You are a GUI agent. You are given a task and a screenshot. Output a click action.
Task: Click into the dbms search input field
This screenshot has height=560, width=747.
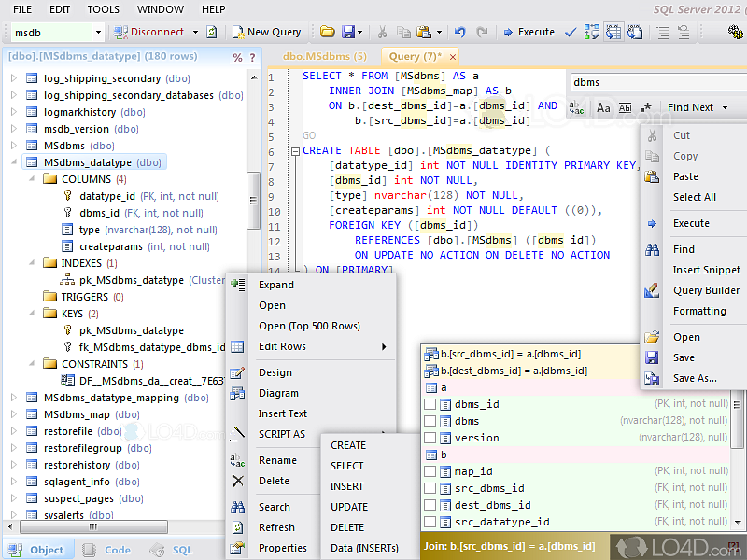point(654,82)
